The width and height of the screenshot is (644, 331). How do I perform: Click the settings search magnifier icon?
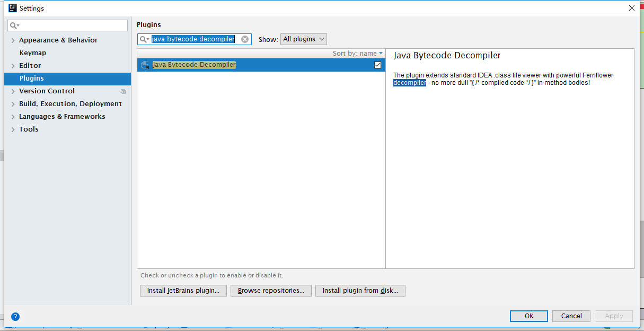(x=14, y=25)
